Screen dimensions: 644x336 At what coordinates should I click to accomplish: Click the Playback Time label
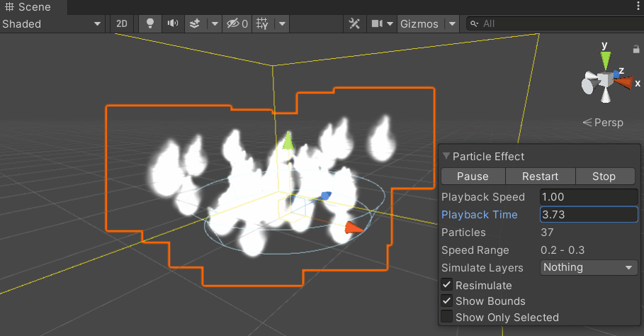click(480, 214)
